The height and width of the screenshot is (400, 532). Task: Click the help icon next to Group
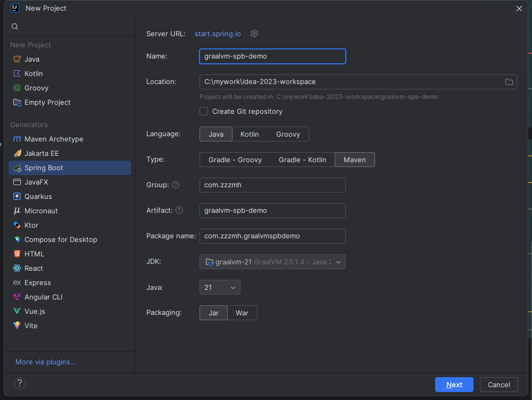point(176,185)
